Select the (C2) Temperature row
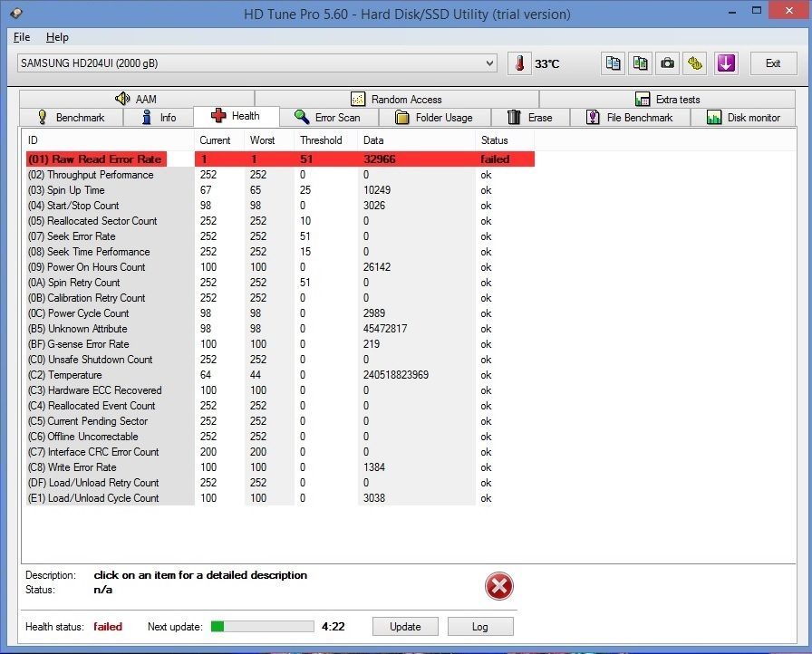This screenshot has height=654, width=812. (x=280, y=375)
